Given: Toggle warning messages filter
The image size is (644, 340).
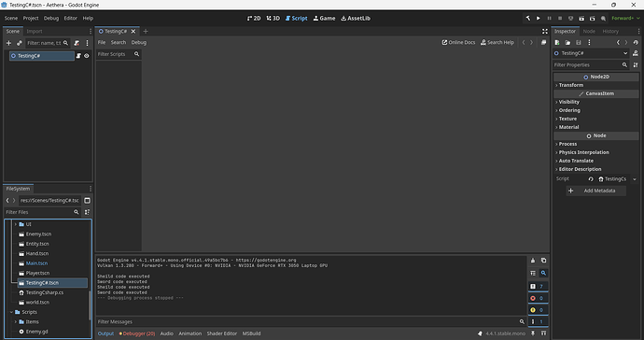Looking at the screenshot, I should [x=538, y=310].
